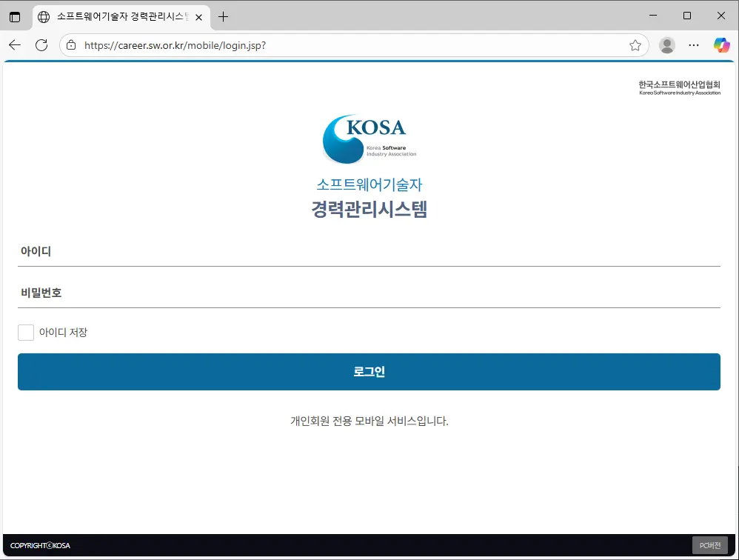Click the favorites star in the address bar
Viewport: 739px width, 560px height.
tap(635, 45)
